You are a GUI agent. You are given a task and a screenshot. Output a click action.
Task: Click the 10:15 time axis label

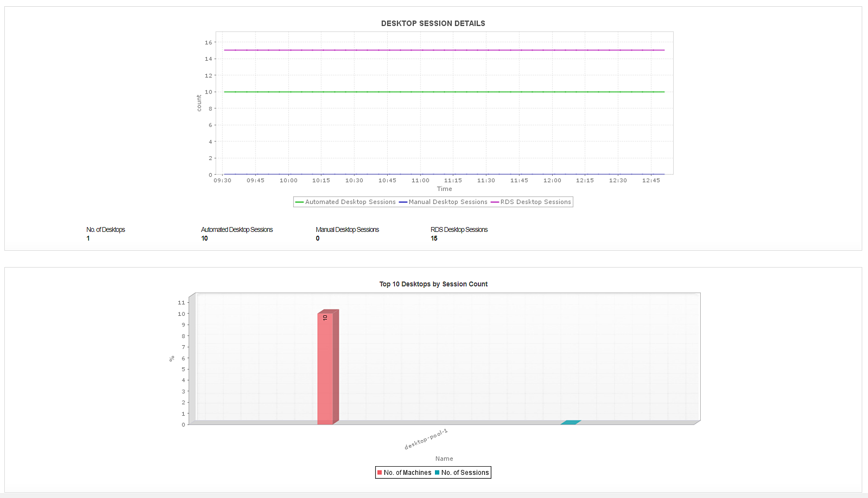[x=321, y=180]
